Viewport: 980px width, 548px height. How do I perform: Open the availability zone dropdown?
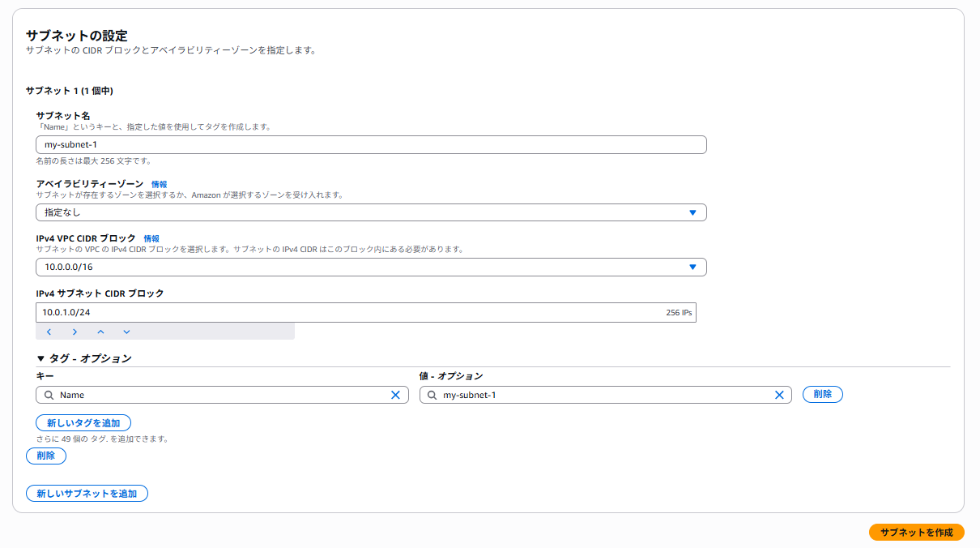coord(371,212)
